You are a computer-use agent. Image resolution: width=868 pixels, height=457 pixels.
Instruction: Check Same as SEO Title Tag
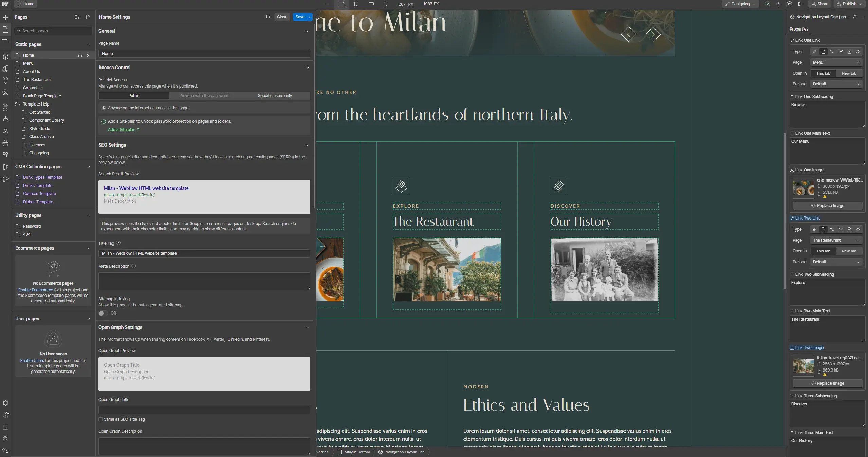click(x=100, y=419)
